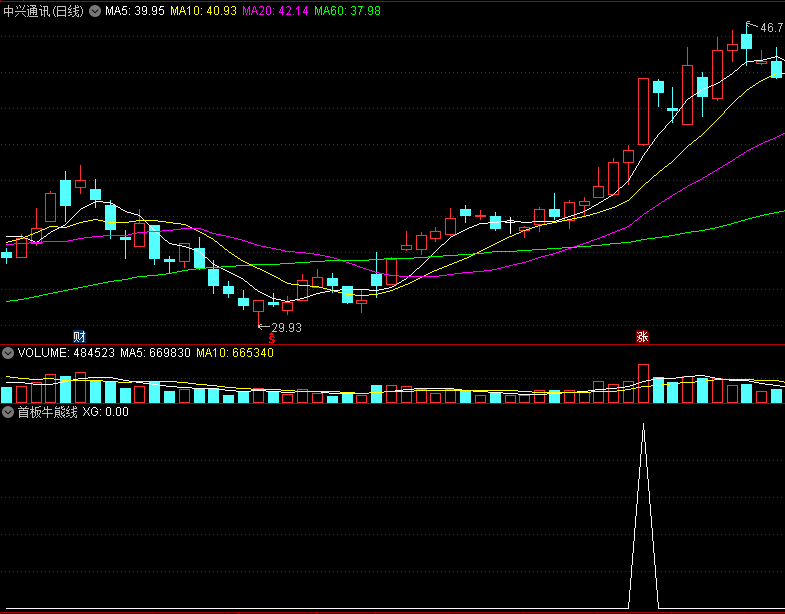Click the VOLUME: 484523 label

tap(66, 353)
